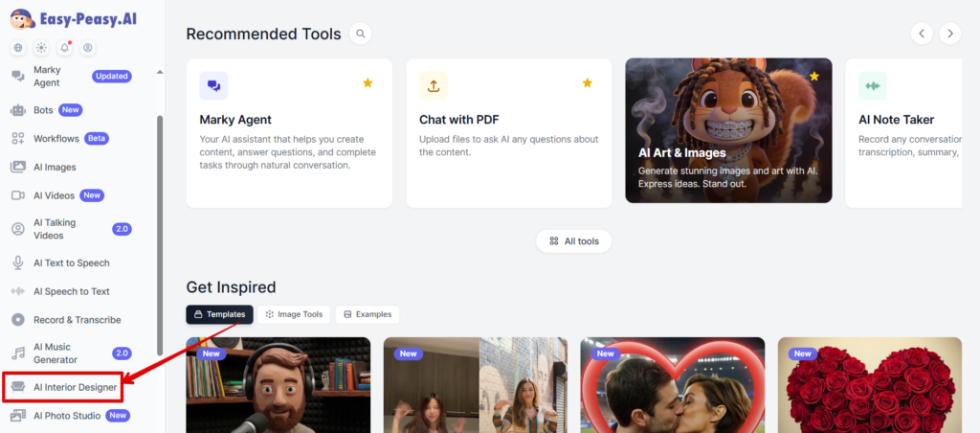Go to next recommended tools

coord(950,34)
